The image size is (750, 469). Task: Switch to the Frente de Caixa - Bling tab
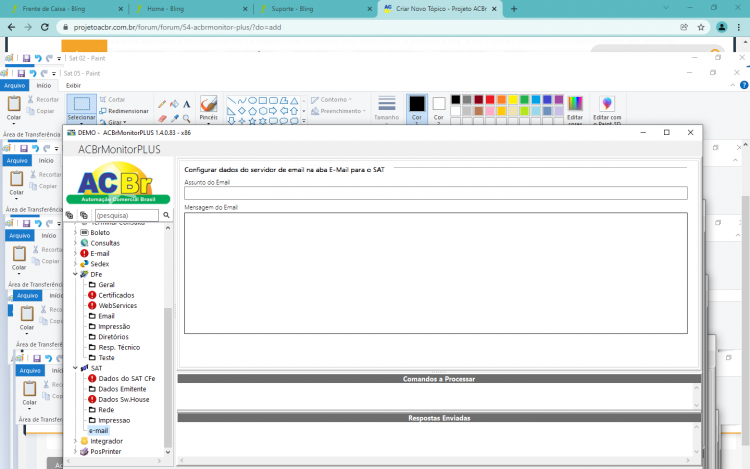click(x=67, y=9)
